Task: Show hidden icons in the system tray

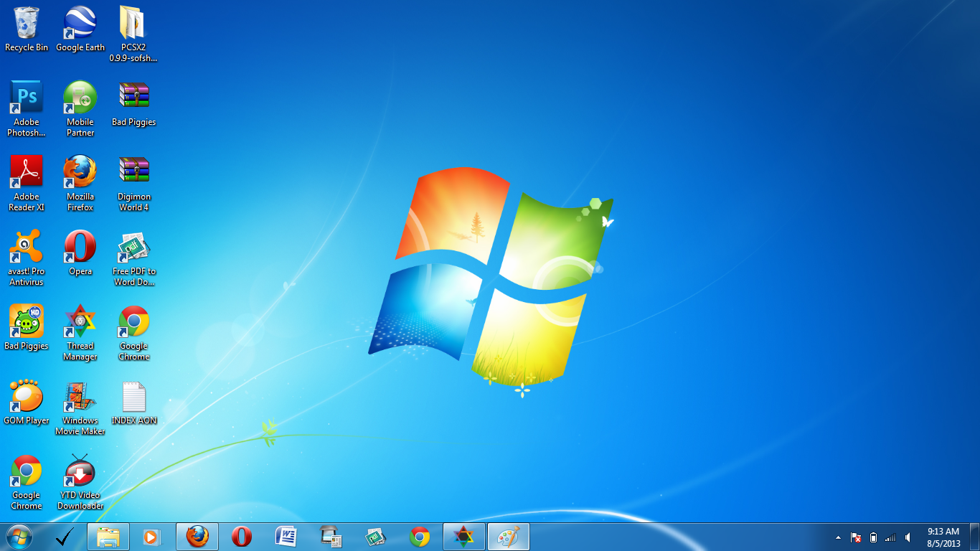Action: pyautogui.click(x=838, y=537)
